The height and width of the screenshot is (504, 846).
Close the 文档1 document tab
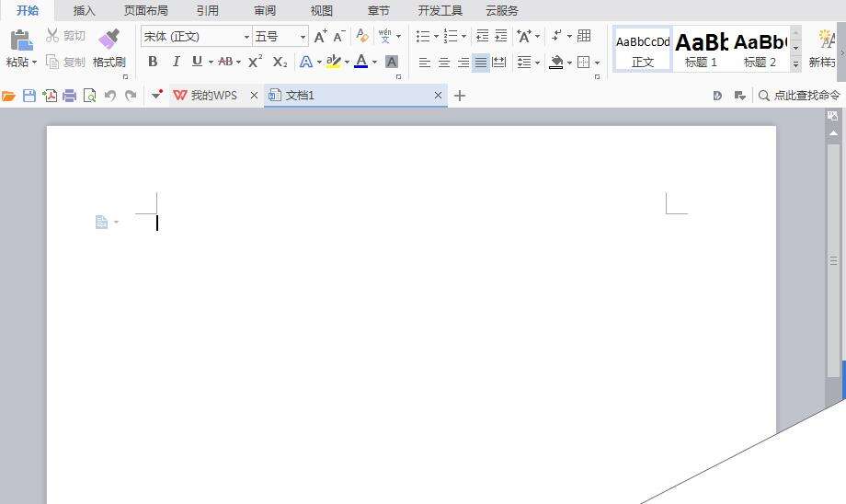tap(438, 96)
